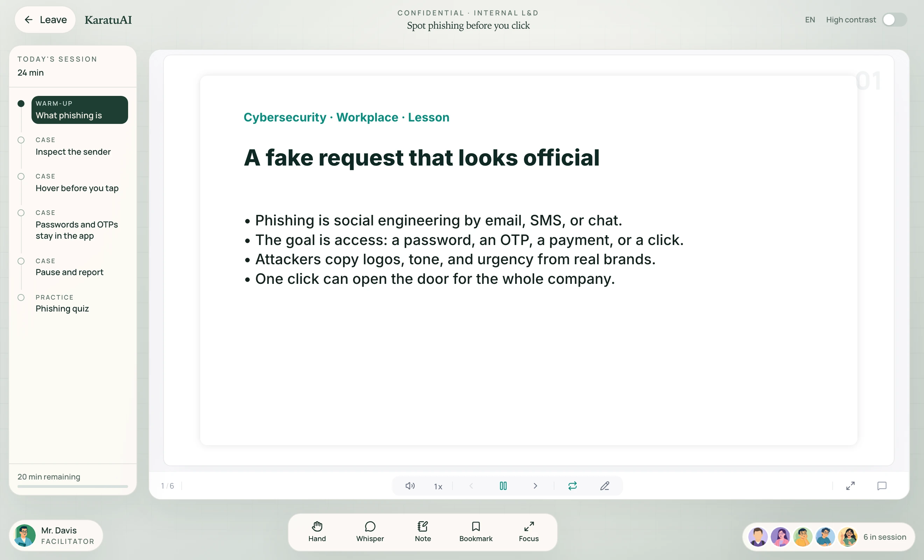Toggle High contrast switch
Screen dimensions: 924x560
[x=894, y=20]
